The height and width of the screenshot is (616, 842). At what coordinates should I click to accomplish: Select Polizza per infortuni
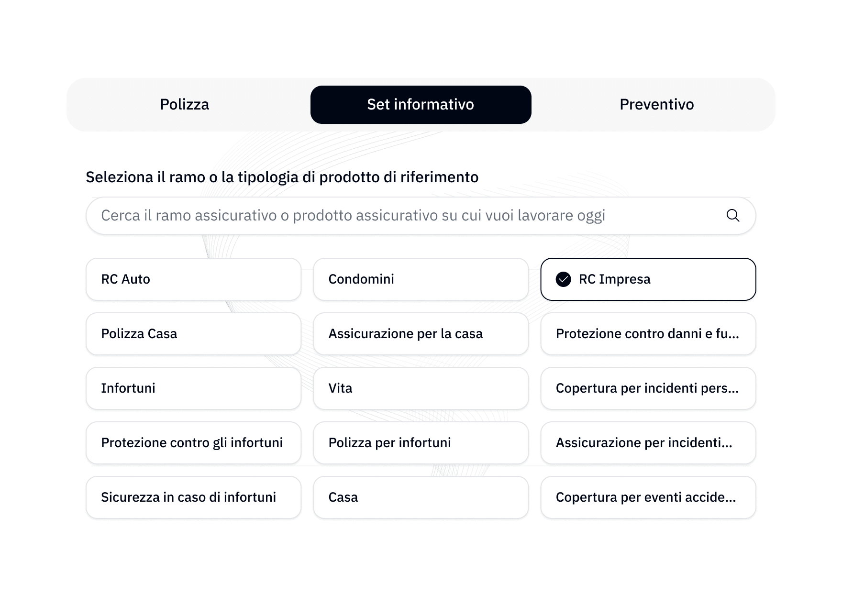(421, 443)
